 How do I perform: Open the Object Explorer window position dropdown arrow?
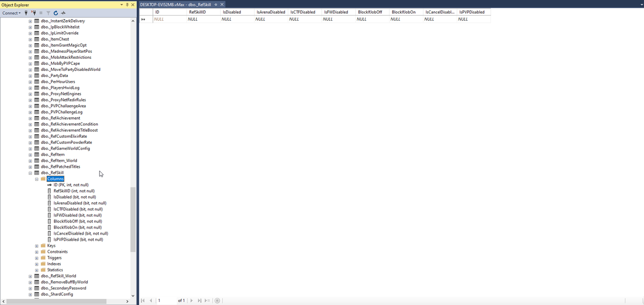click(x=121, y=5)
